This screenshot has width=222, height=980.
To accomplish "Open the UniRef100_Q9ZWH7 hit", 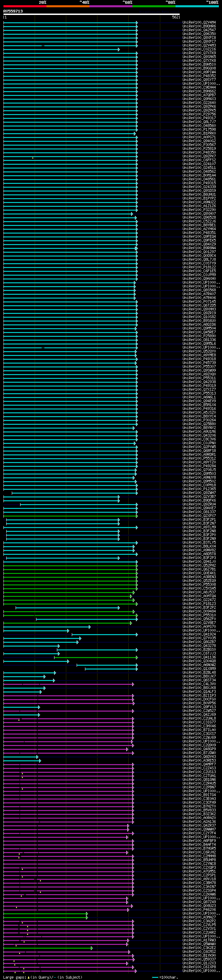I will (x=199, y=493).
